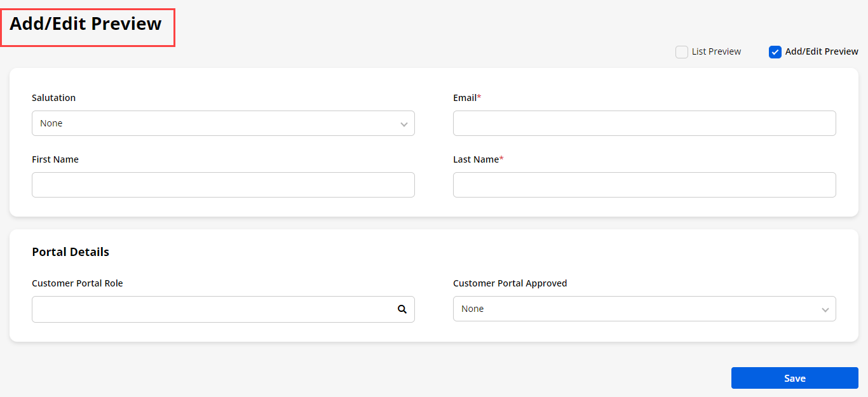Click the Add/Edit Preview checkbox label text
Image resolution: width=868 pixels, height=397 pixels.
point(822,51)
